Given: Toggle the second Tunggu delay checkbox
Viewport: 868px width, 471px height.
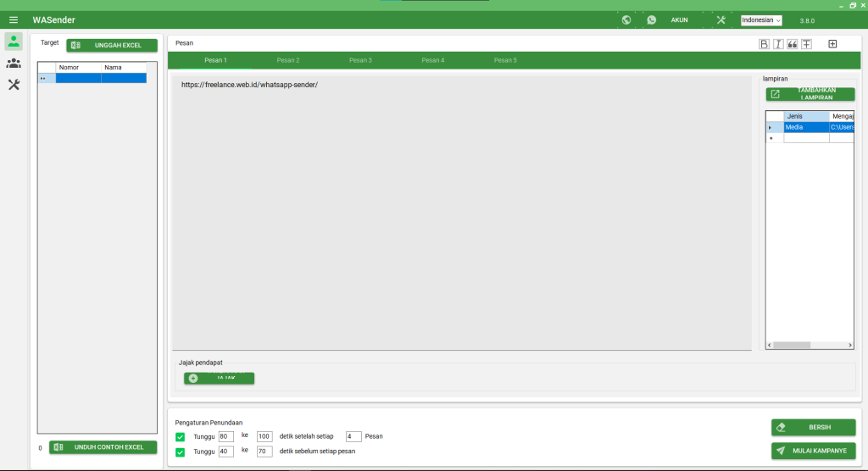Looking at the screenshot, I should click(180, 452).
